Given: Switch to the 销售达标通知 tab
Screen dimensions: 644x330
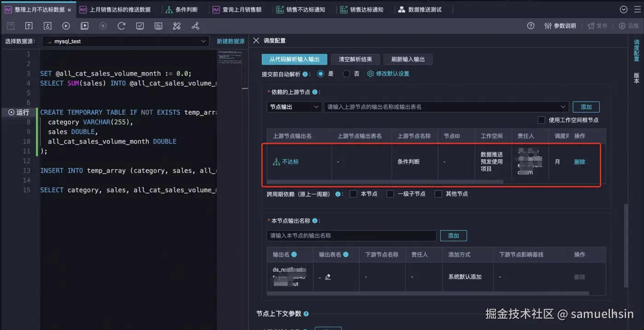Looking at the screenshot, I should tap(362, 10).
